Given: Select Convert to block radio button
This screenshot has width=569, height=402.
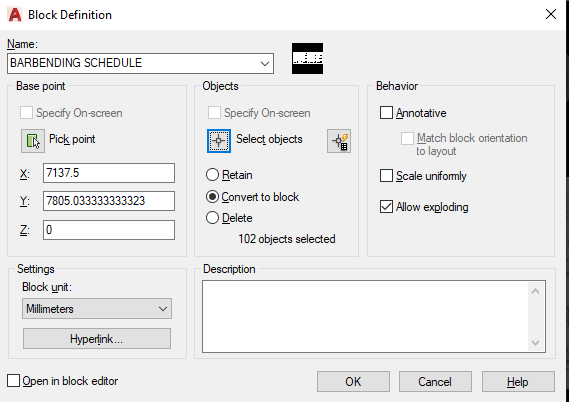Looking at the screenshot, I should (x=212, y=197).
